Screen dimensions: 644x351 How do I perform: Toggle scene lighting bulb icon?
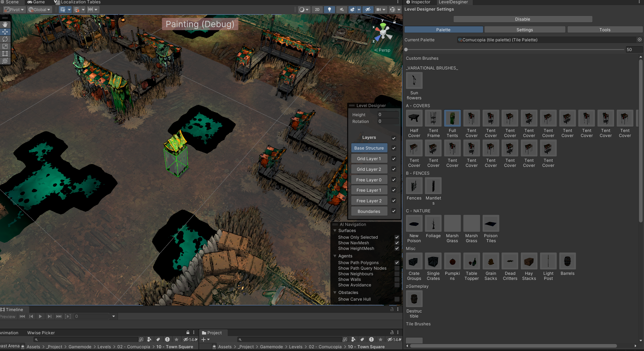[x=330, y=9]
